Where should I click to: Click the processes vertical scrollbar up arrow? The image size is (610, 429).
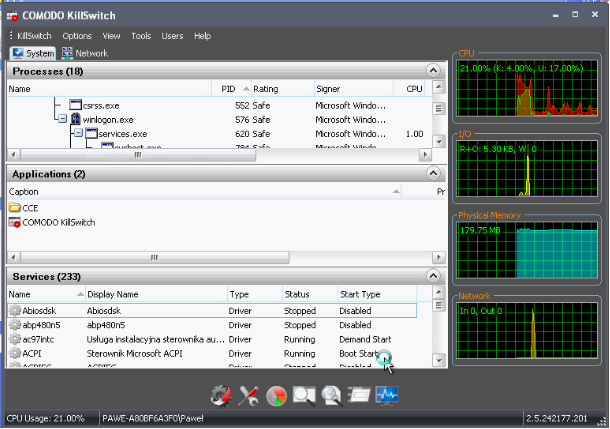(439, 87)
